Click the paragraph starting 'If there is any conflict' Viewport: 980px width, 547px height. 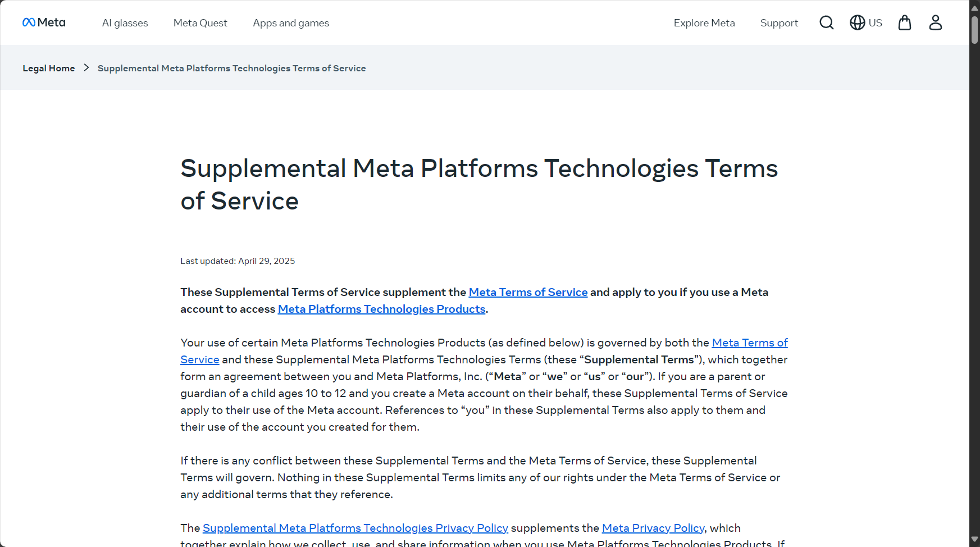pyautogui.click(x=480, y=477)
